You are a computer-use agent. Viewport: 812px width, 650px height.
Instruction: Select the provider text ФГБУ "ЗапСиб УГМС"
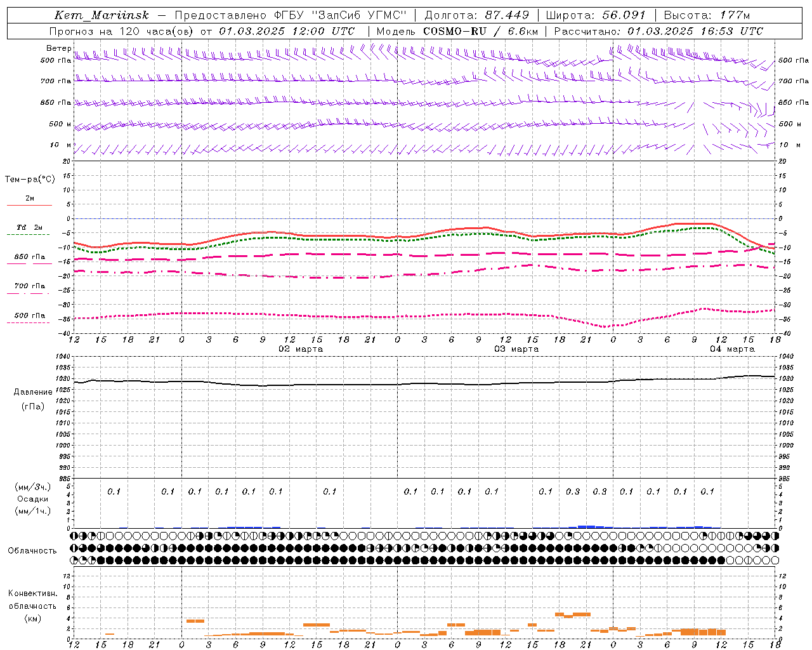(x=340, y=15)
